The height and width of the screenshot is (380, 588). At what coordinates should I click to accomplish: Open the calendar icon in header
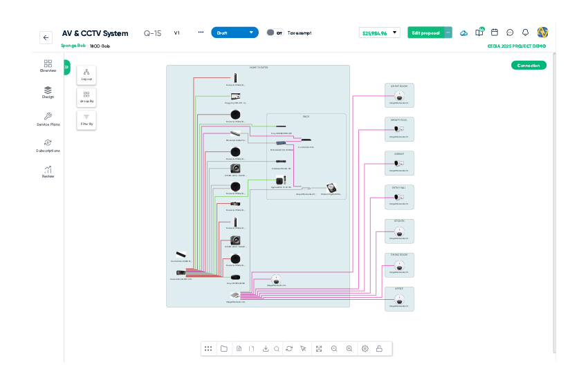(495, 32)
